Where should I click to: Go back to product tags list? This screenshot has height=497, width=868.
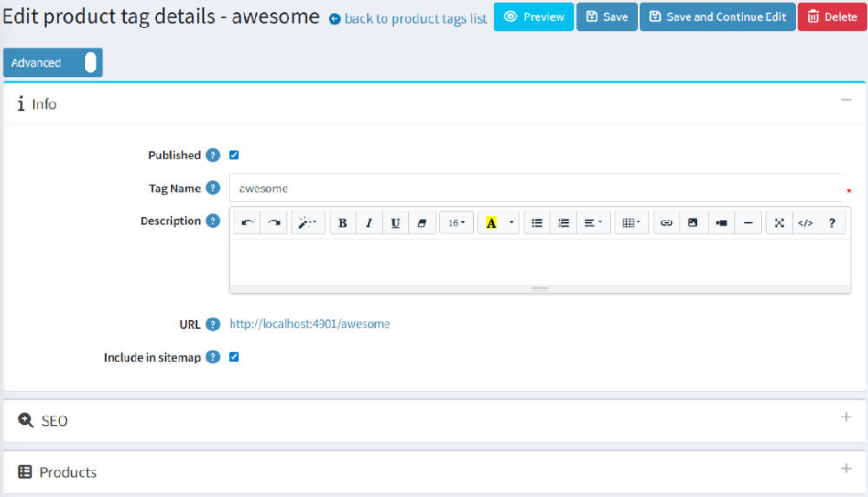click(x=408, y=19)
